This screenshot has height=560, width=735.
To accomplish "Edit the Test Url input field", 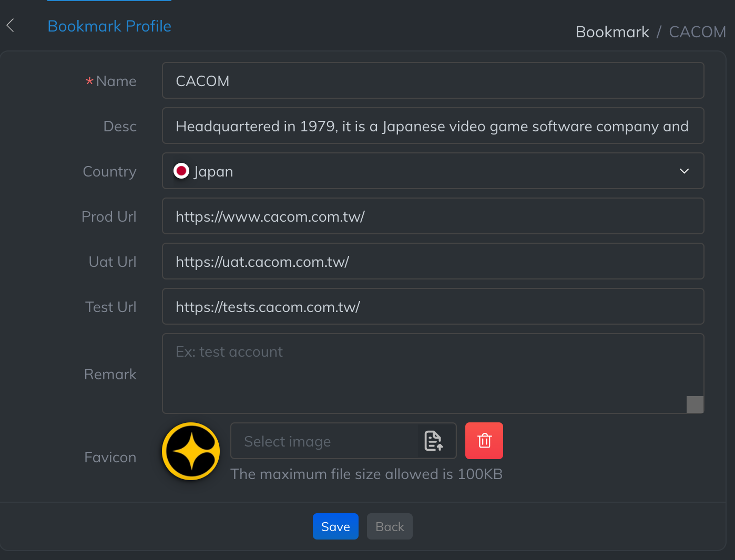I will click(x=432, y=307).
